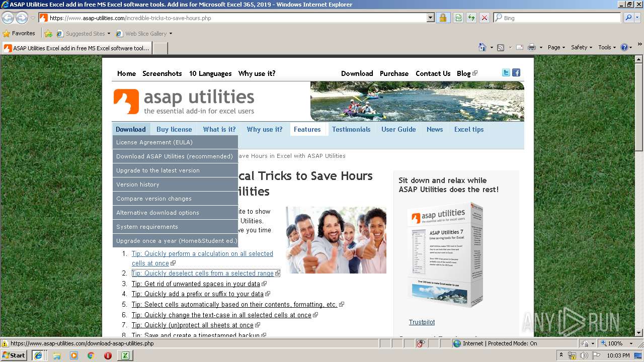The height and width of the screenshot is (362, 644).
Task: Open the User Guide navigation tab
Action: pyautogui.click(x=398, y=129)
